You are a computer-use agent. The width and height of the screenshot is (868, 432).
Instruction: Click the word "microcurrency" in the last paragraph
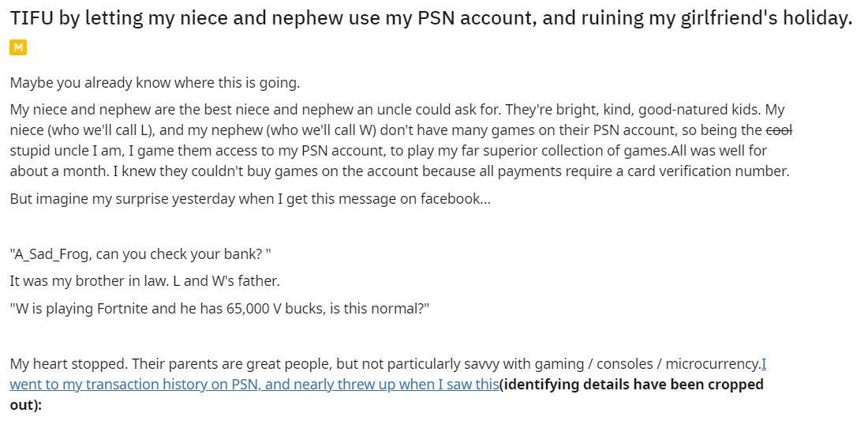[712, 364]
